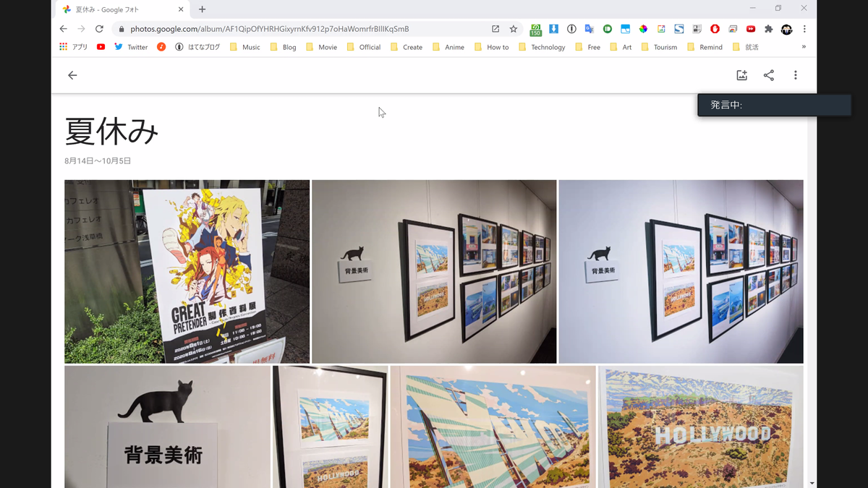
Task: Bookmark this page with the star icon
Action: click(514, 29)
